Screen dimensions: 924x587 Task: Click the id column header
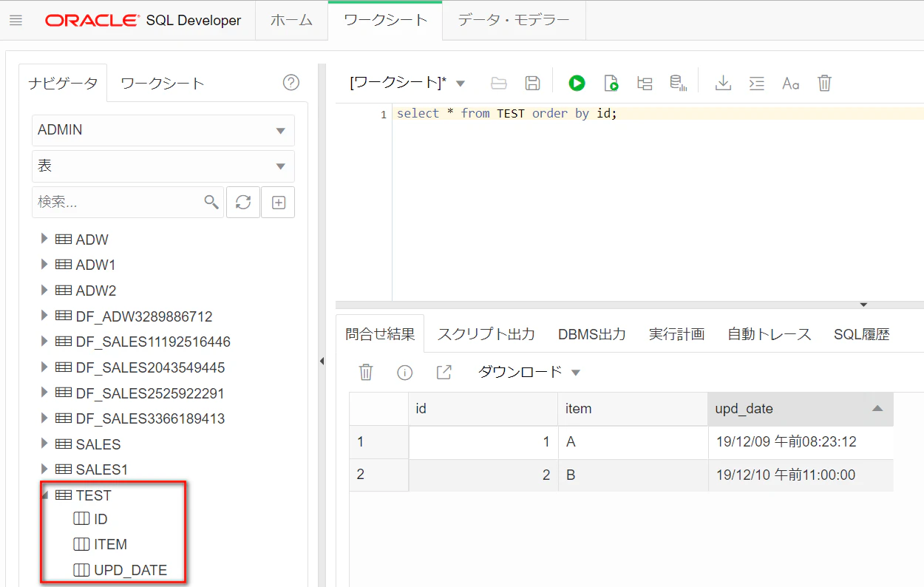pyautogui.click(x=483, y=409)
